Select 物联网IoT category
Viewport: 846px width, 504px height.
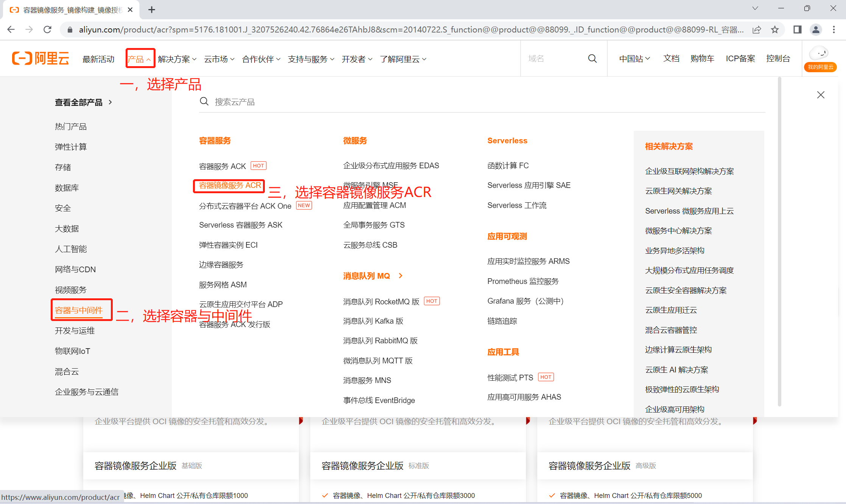tap(73, 351)
